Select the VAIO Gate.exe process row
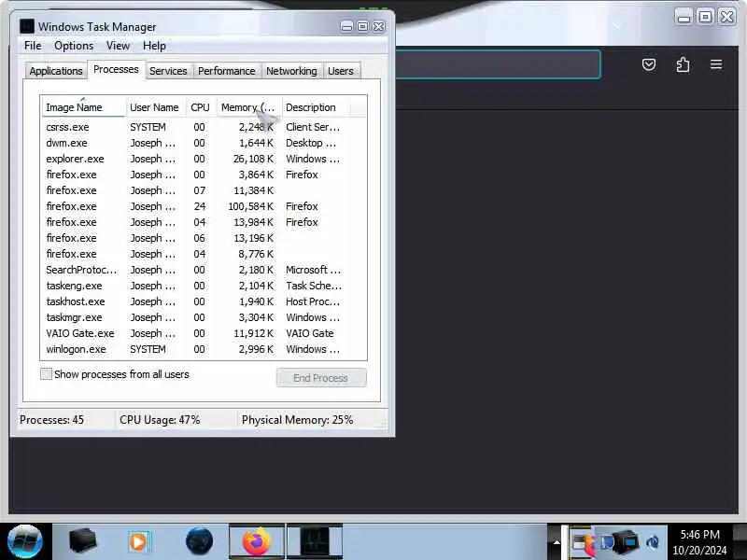Screen dimensions: 747x560 click(204, 333)
